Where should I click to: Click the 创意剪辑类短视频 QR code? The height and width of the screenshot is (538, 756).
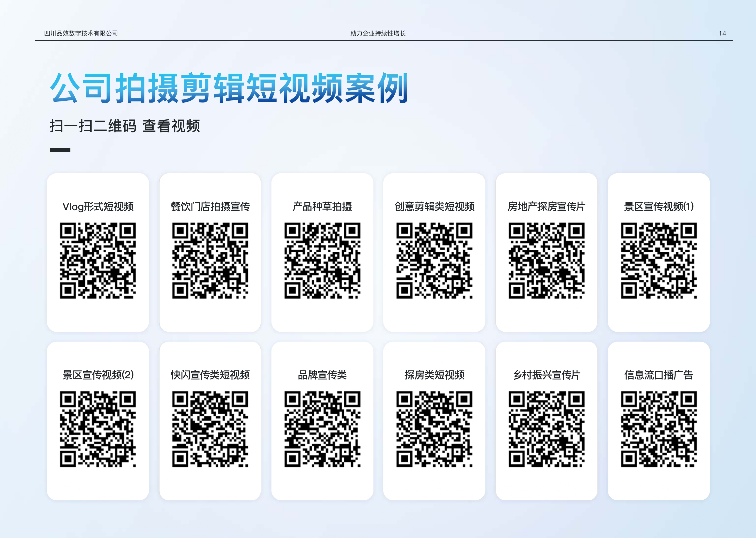tap(434, 261)
